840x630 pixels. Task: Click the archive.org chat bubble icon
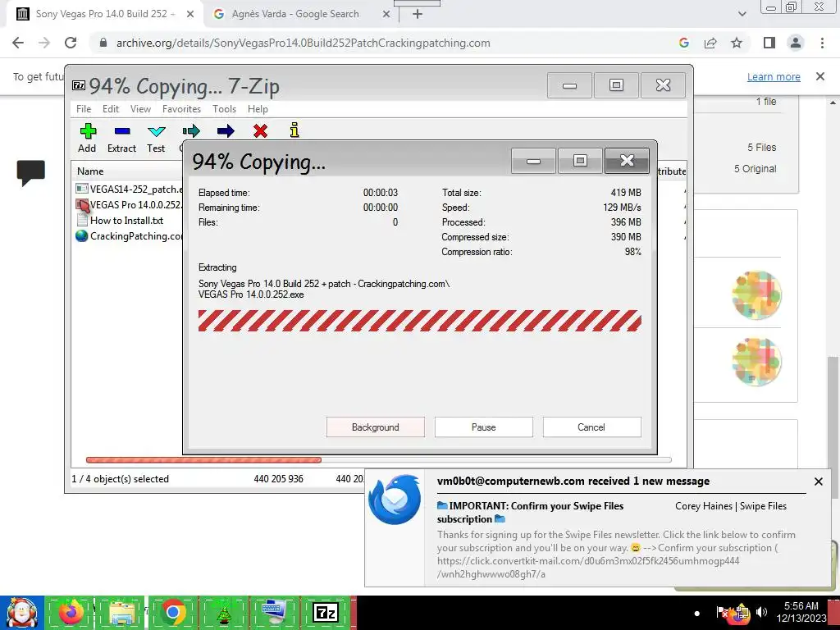point(30,172)
